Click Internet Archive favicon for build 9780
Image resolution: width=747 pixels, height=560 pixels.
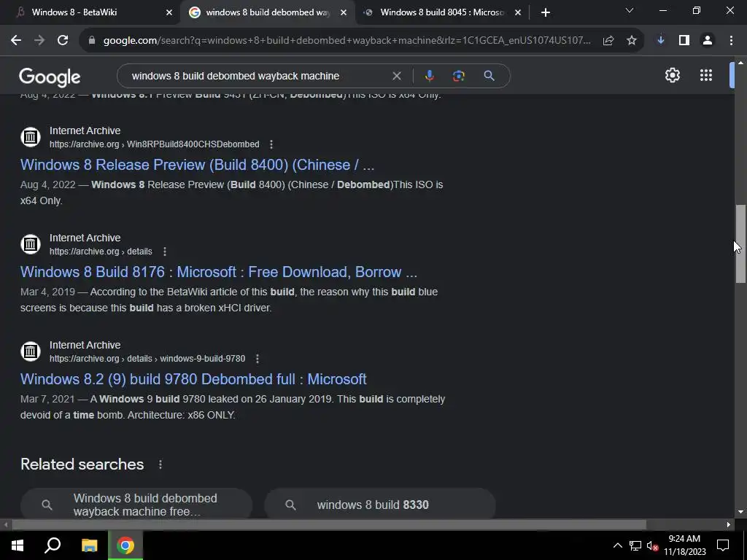(x=31, y=351)
